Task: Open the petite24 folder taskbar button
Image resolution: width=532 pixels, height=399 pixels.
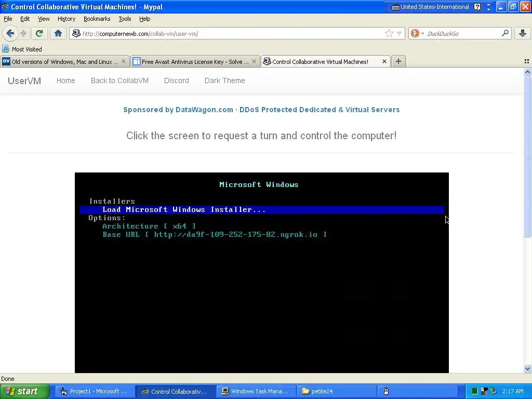Action: point(336,391)
